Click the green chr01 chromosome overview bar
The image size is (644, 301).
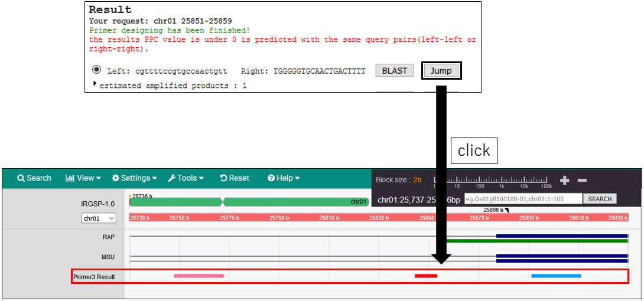point(249,202)
